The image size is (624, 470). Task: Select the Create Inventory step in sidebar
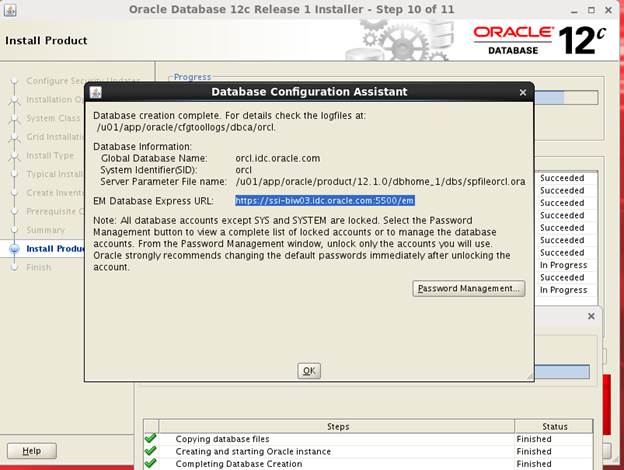point(55,193)
